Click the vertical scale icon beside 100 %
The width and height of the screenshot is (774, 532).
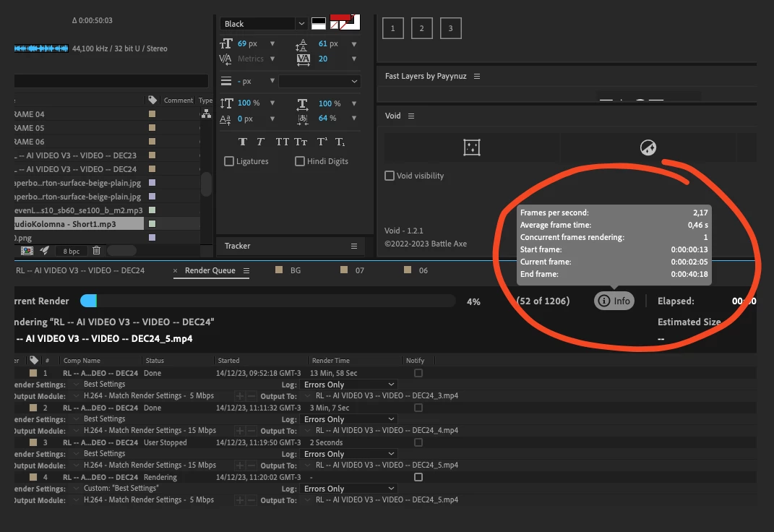point(226,103)
